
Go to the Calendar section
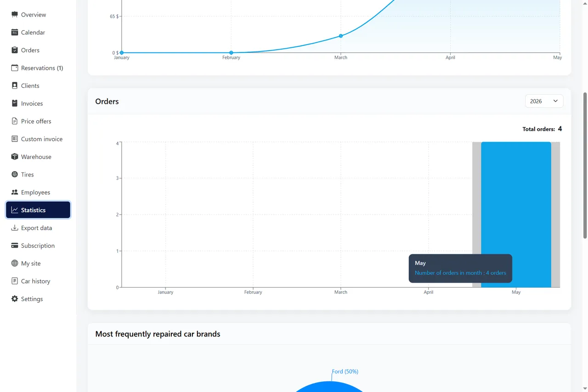38,33
